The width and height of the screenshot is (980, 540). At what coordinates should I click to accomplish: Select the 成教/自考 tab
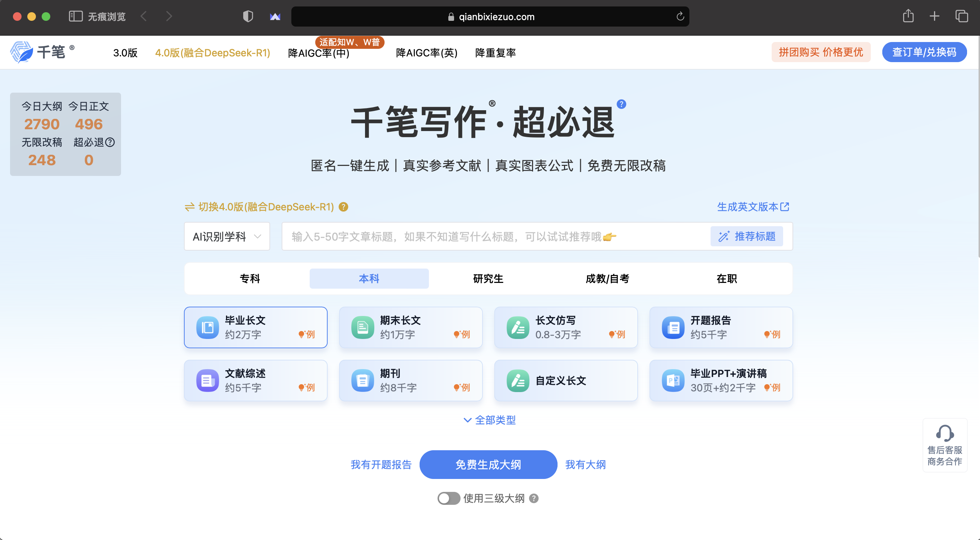tap(607, 279)
